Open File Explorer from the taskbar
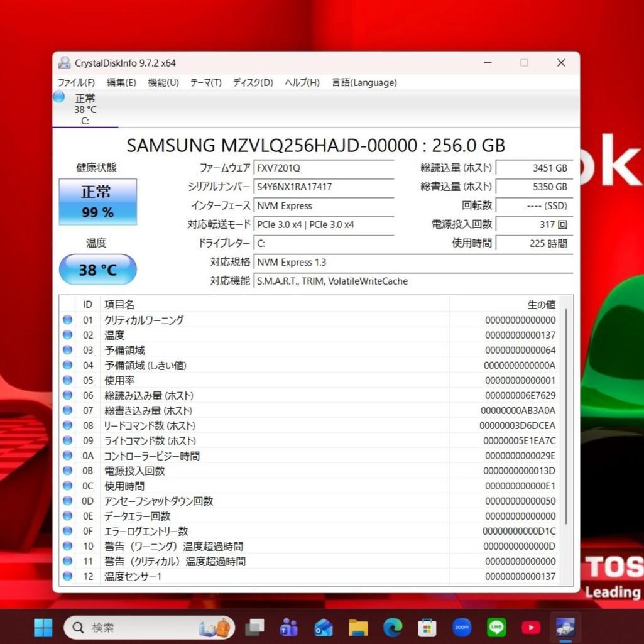This screenshot has width=644, height=644. tap(358, 627)
